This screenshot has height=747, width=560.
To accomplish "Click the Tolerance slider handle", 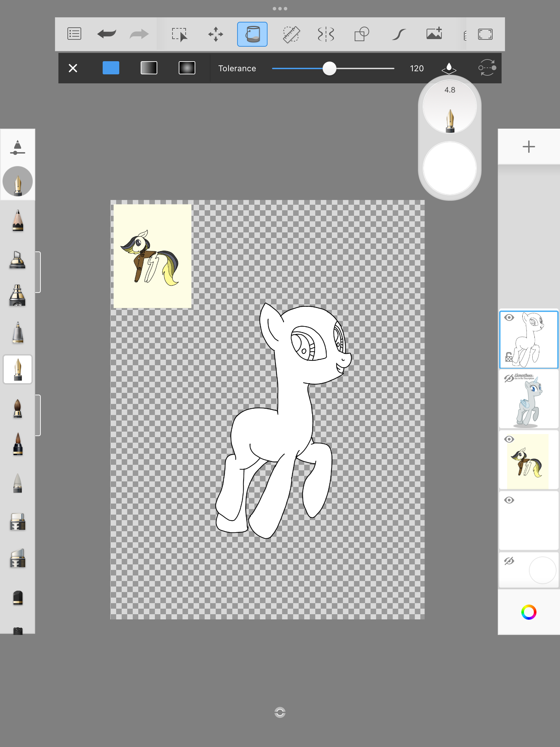I will 329,68.
